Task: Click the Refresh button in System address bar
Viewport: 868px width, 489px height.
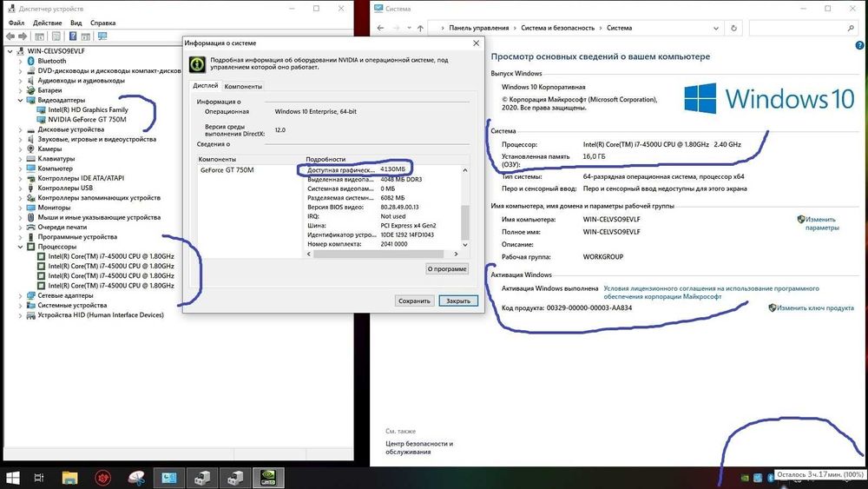Action: click(734, 28)
